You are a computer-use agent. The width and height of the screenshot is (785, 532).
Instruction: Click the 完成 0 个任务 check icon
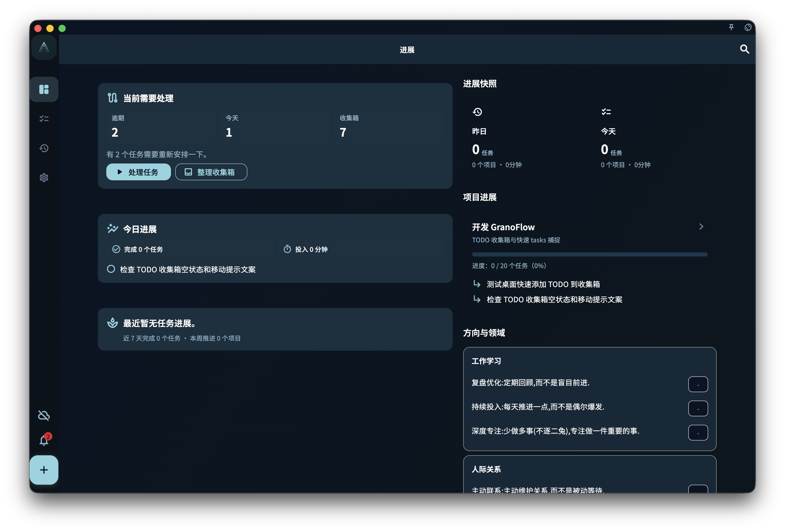point(116,249)
